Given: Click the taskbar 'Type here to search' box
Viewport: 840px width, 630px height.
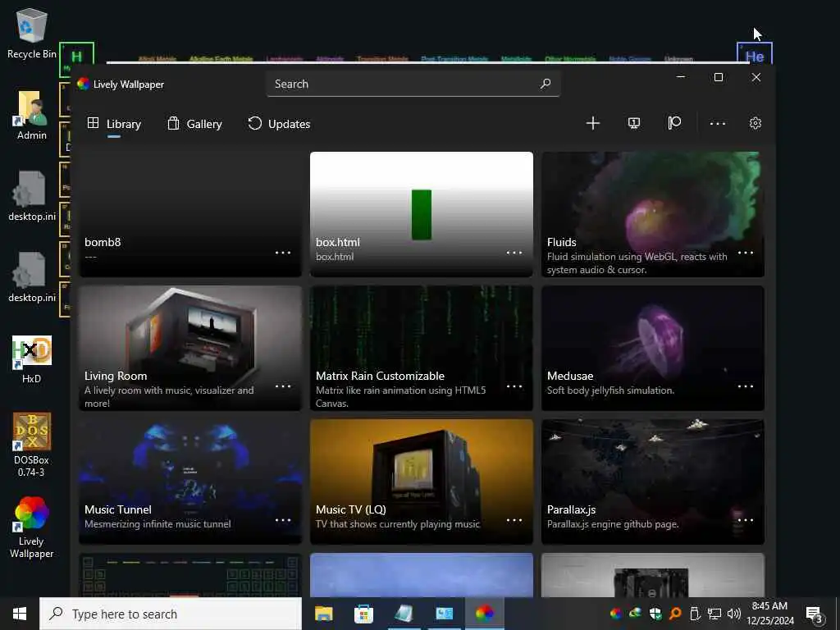Looking at the screenshot, I should point(171,614).
